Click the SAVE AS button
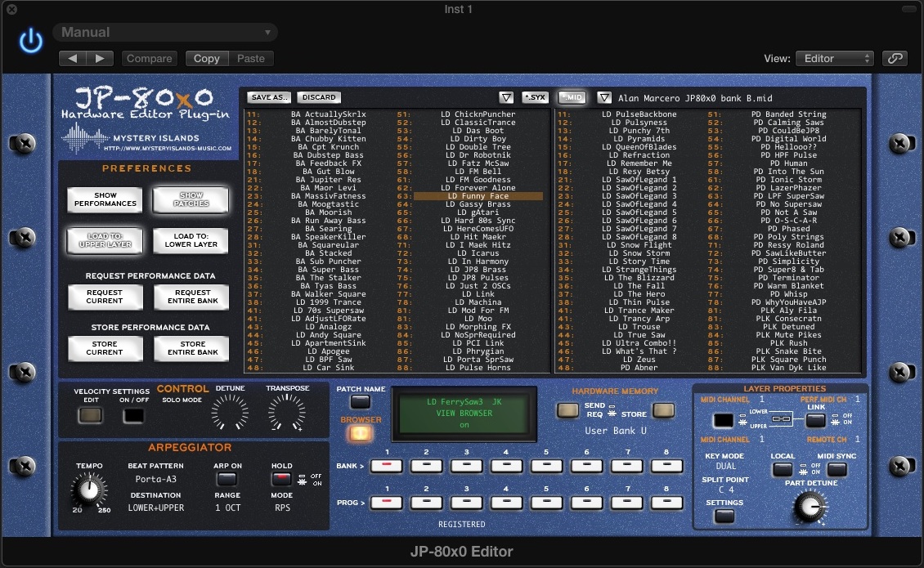The width and height of the screenshot is (924, 568). 268,96
